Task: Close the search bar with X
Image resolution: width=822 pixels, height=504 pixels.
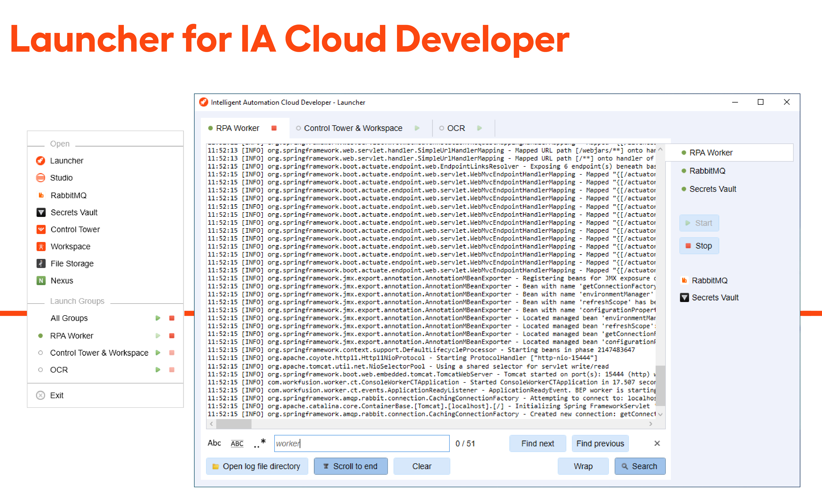Action: coord(657,443)
